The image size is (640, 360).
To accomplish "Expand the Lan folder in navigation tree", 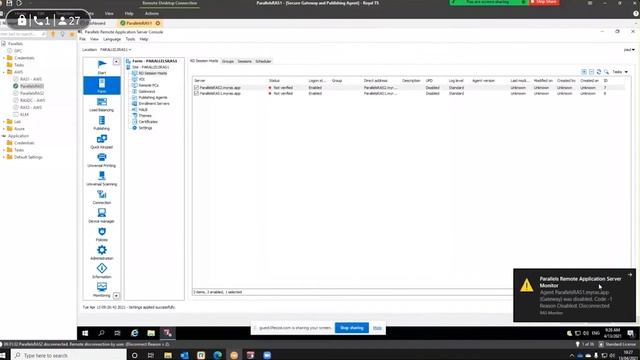I will (x=4, y=122).
